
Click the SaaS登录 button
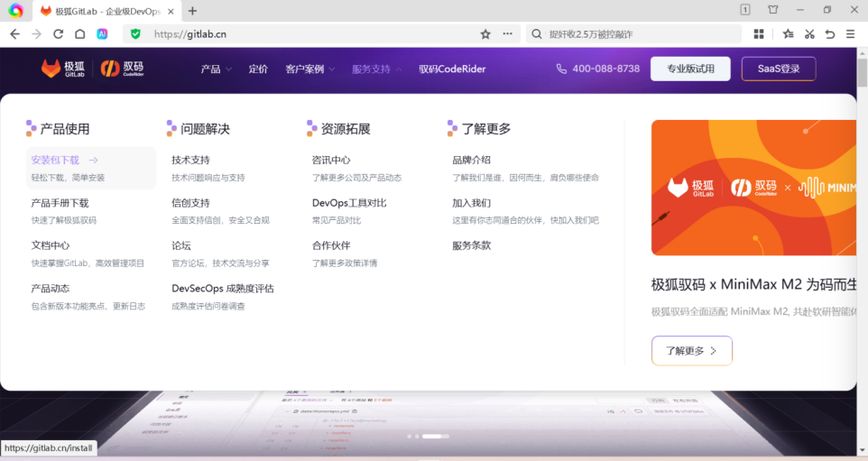pyautogui.click(x=779, y=69)
